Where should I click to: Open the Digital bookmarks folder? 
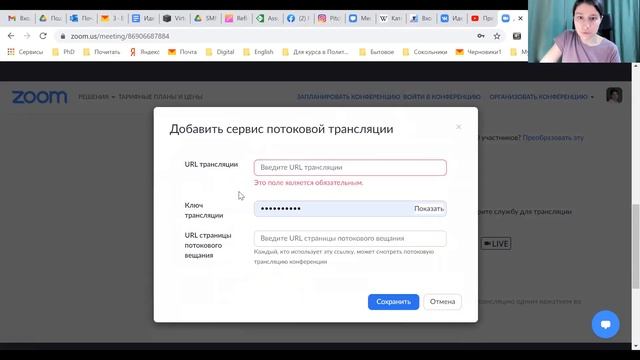click(x=220, y=52)
